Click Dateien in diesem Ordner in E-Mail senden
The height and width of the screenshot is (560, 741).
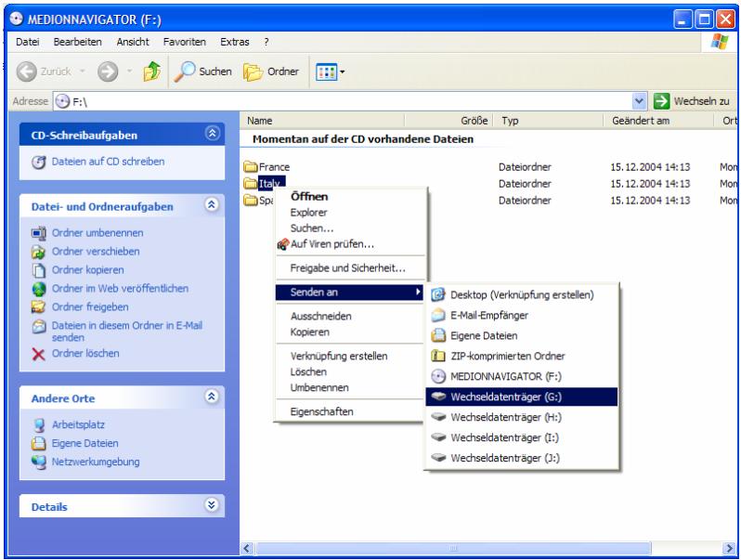[126, 332]
